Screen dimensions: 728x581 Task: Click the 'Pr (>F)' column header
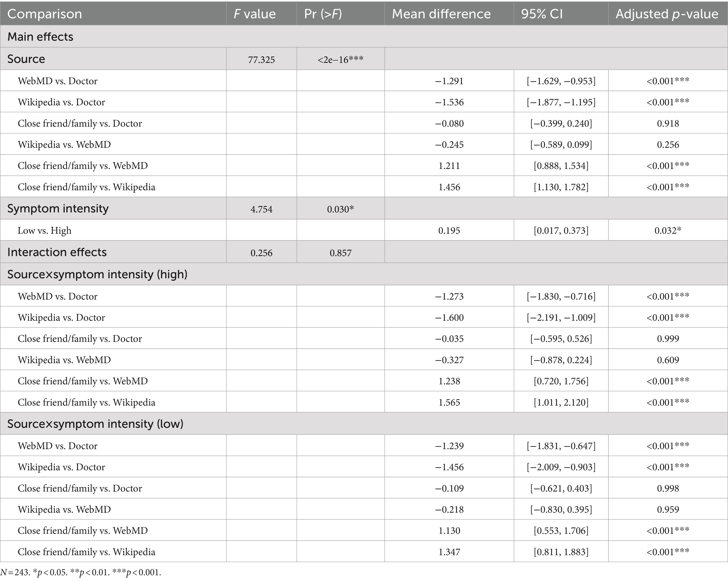[x=323, y=14]
